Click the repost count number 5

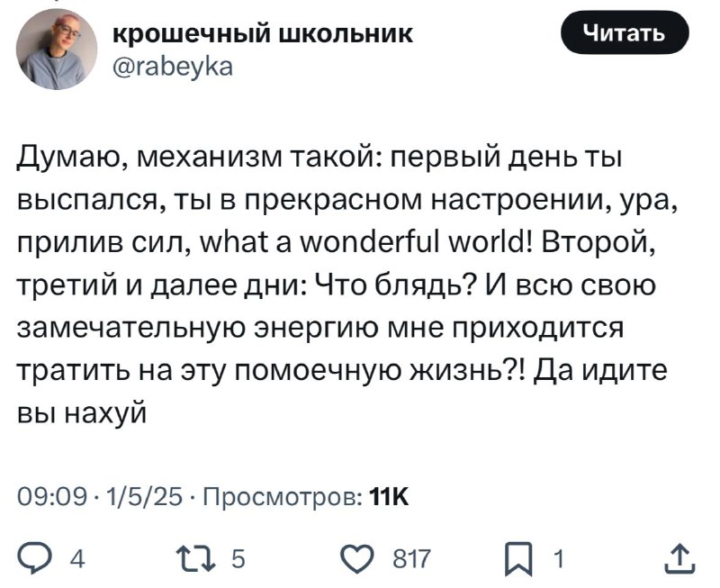238,560
